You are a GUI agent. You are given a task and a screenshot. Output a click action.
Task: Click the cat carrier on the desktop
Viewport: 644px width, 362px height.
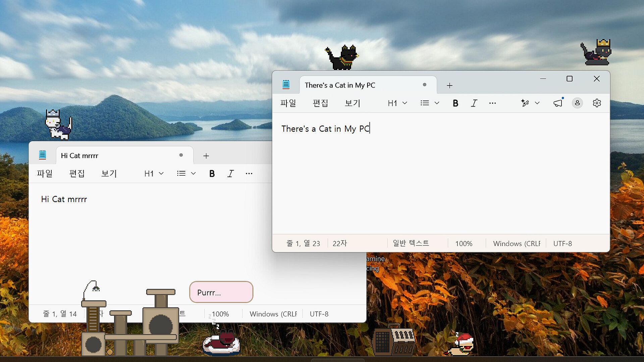click(x=393, y=339)
